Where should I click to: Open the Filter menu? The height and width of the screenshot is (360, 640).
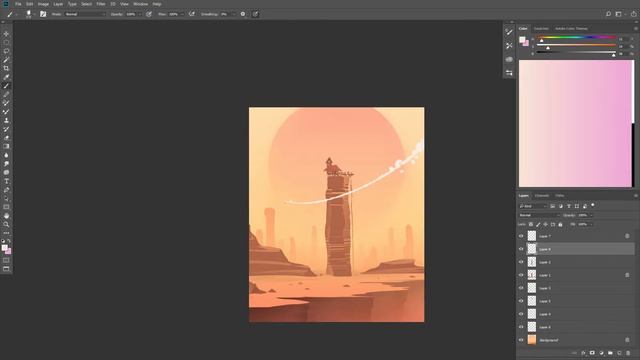click(101, 4)
